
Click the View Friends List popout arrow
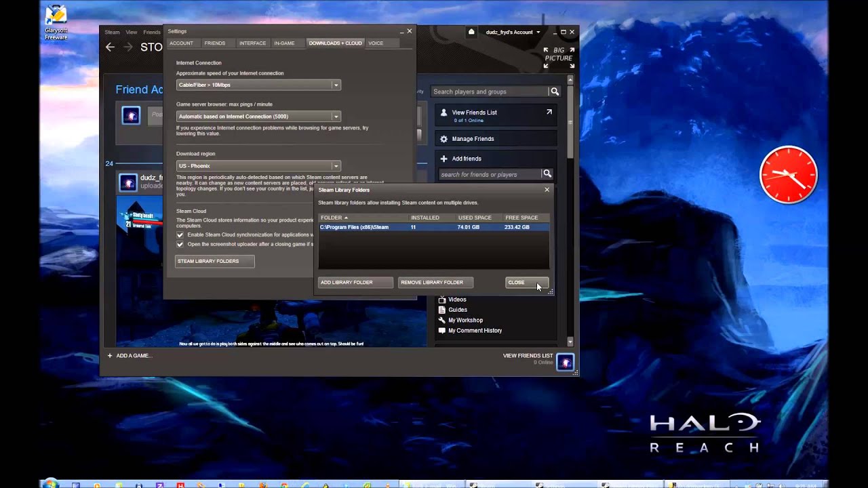click(x=549, y=112)
